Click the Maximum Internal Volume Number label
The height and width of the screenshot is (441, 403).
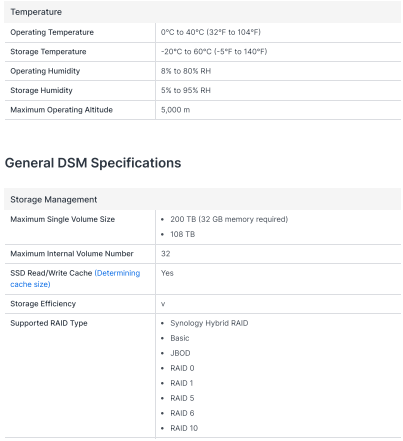(72, 254)
